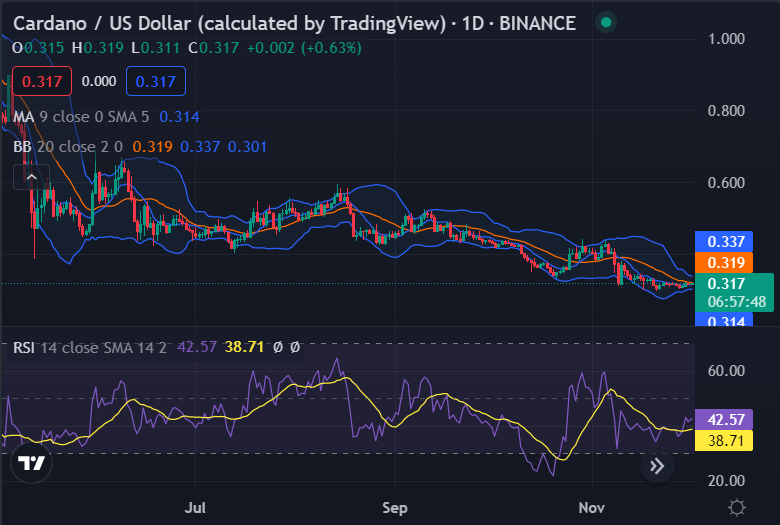
Task: Click the orange 0.319 basis price label
Action: tap(724, 263)
